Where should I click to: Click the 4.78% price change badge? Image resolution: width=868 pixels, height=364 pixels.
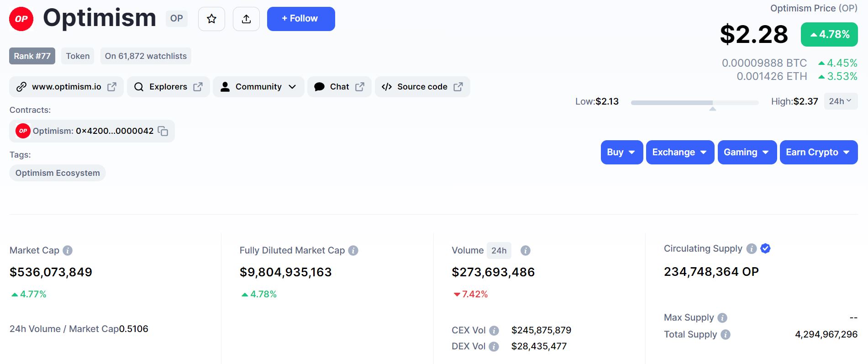point(829,34)
